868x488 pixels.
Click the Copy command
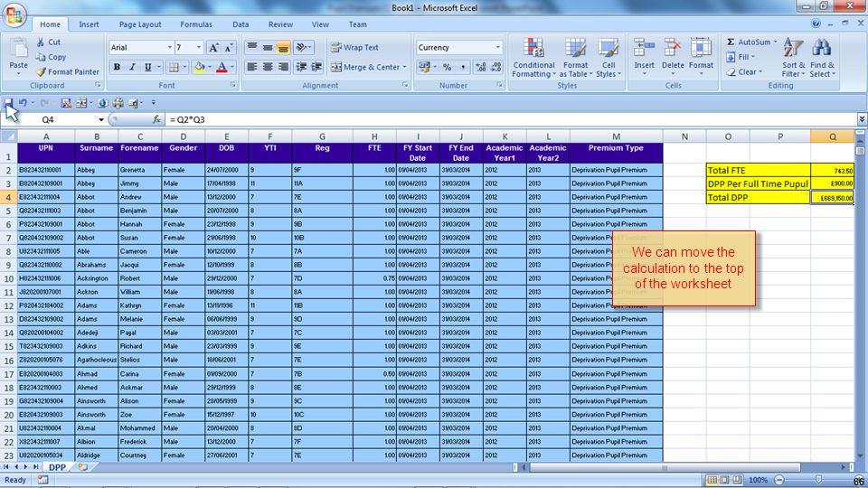coord(51,57)
